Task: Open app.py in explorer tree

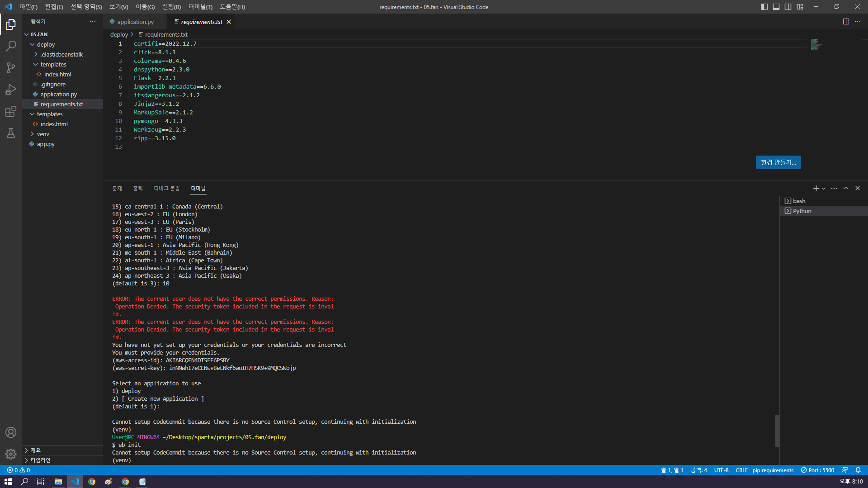Action: [62, 144]
